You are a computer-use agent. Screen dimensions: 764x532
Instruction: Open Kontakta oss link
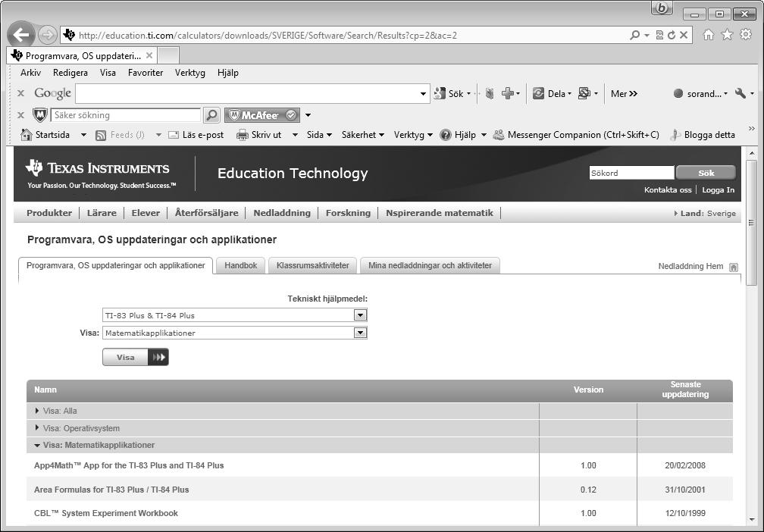click(668, 190)
